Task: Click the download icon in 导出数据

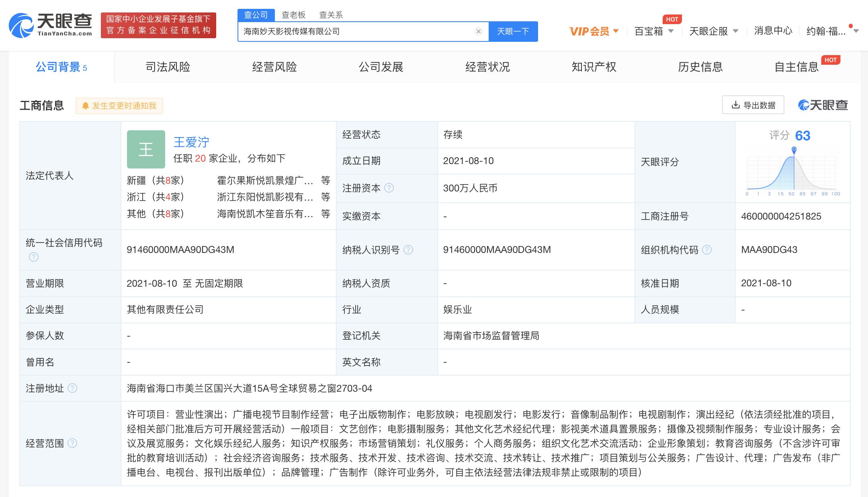Action: (735, 105)
